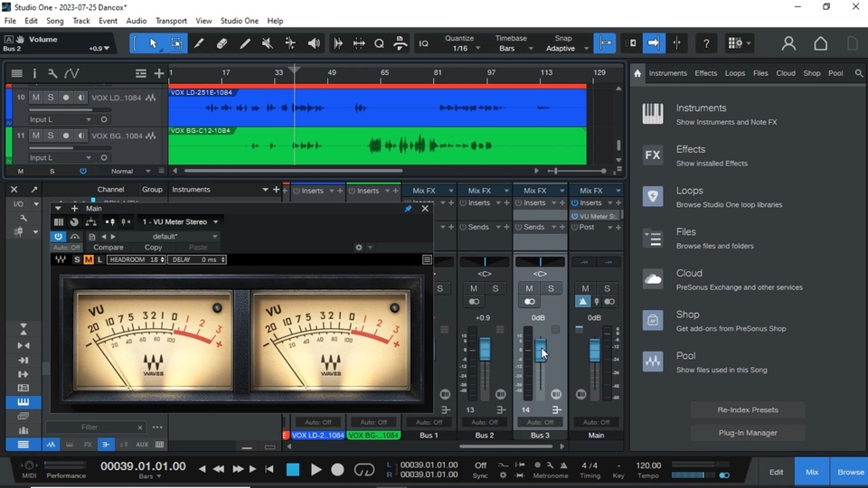Switch to the Edit view button

point(776,472)
